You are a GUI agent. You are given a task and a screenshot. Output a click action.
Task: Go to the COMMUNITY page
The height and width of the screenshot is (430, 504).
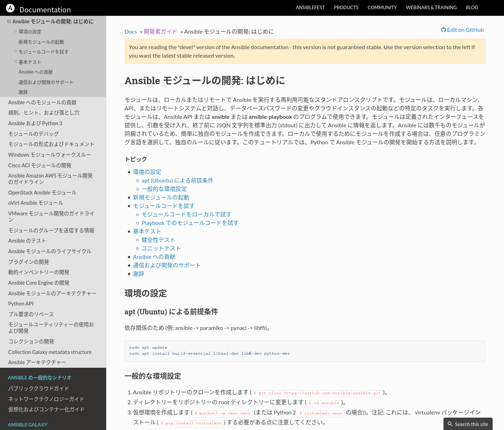(382, 7)
